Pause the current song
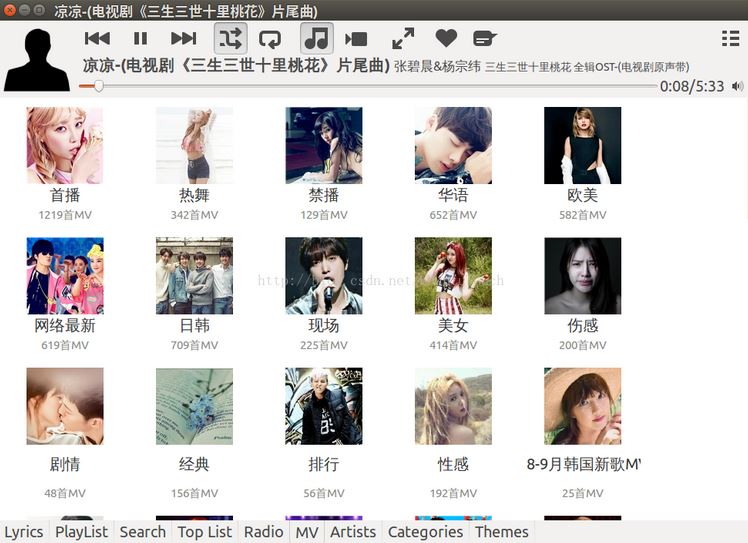The height and width of the screenshot is (543, 748). coord(140,38)
